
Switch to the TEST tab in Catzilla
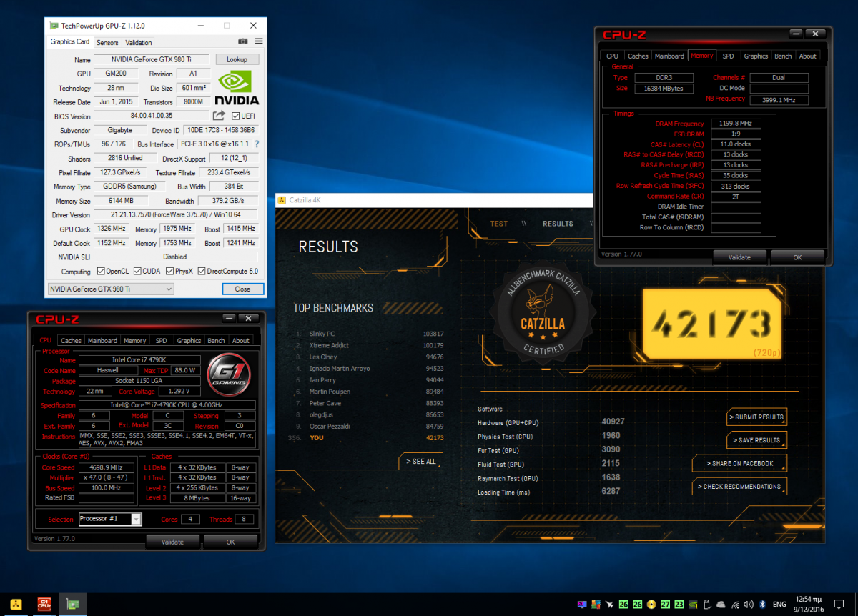pos(499,224)
